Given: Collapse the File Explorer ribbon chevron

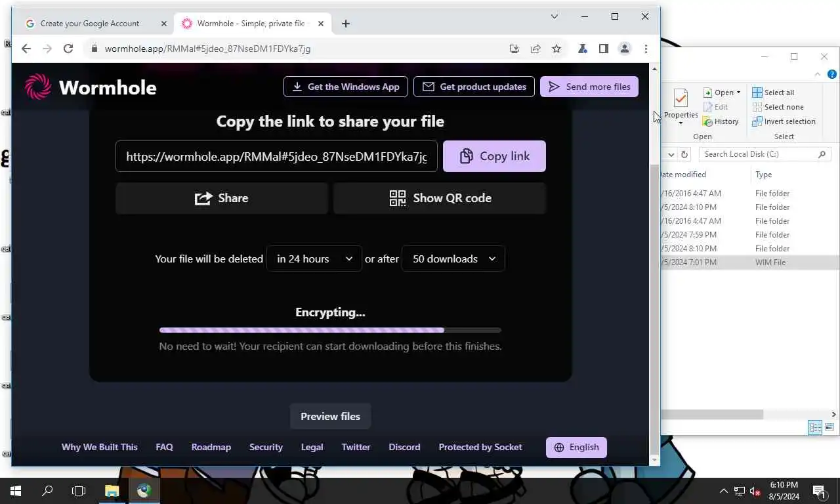Looking at the screenshot, I should (817, 75).
